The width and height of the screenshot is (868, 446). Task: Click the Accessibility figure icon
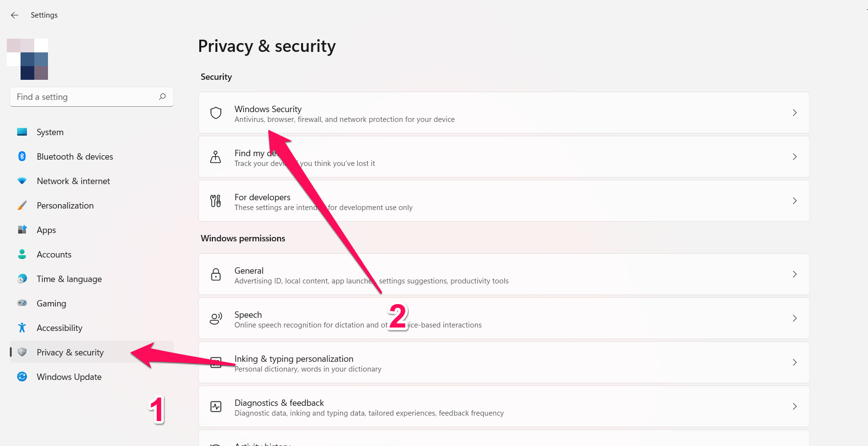click(x=22, y=328)
